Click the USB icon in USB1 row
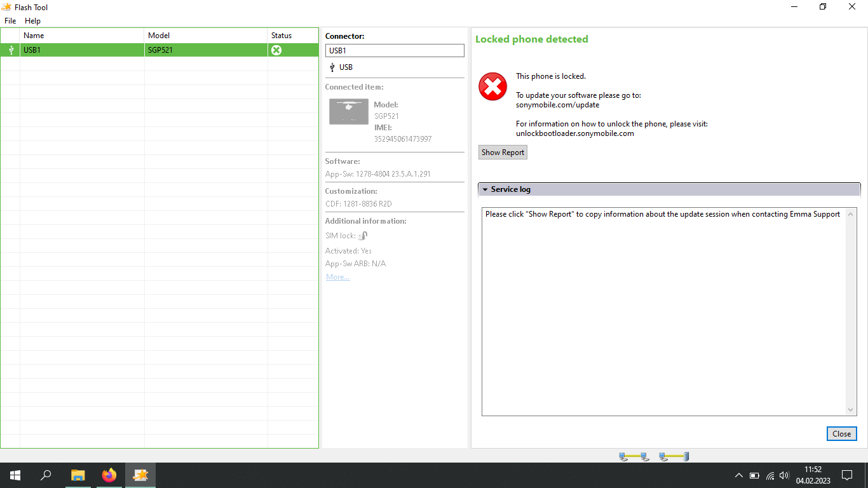The width and height of the screenshot is (868, 488). [11, 50]
